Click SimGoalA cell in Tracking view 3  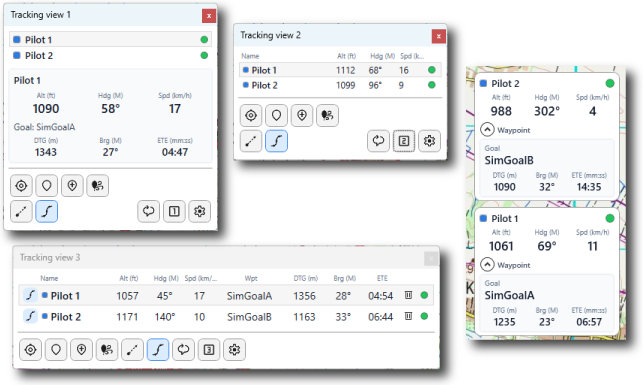[249, 296]
